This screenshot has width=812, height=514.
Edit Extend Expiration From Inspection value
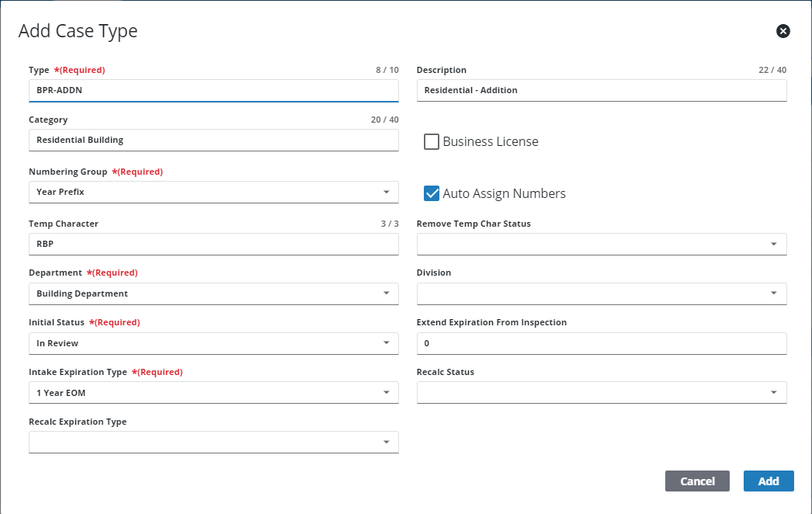(x=602, y=343)
